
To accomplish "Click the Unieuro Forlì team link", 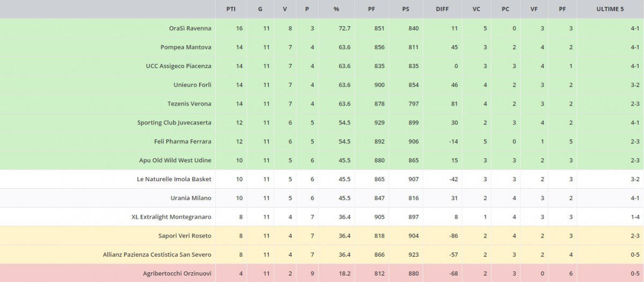I will click(192, 85).
